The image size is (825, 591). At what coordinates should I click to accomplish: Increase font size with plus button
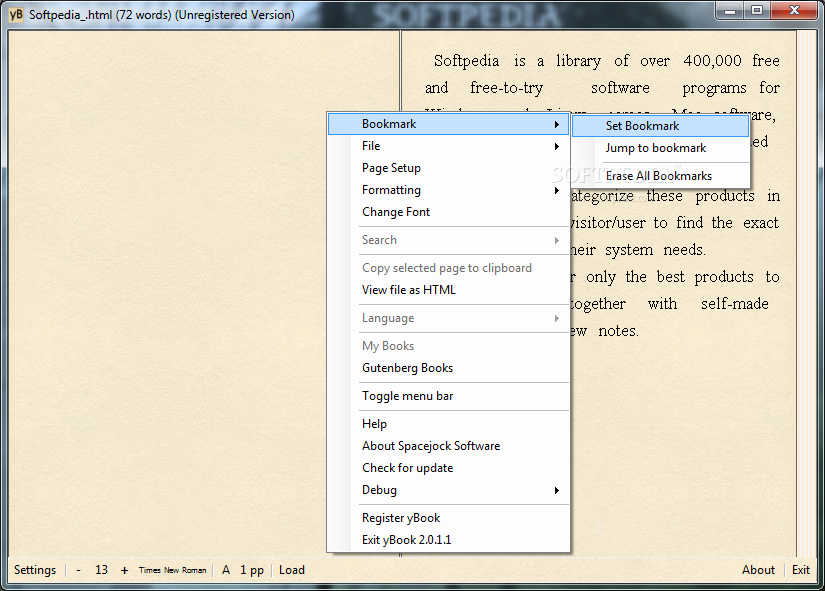124,570
